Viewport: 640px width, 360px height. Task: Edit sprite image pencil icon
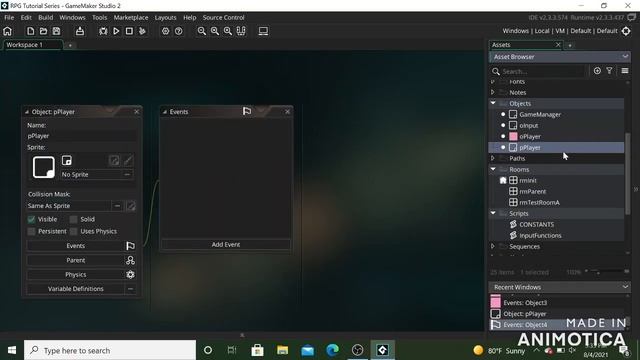coord(128,160)
